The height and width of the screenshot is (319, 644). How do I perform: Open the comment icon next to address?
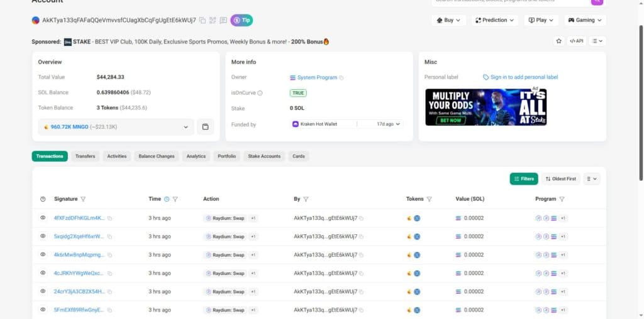223,20
